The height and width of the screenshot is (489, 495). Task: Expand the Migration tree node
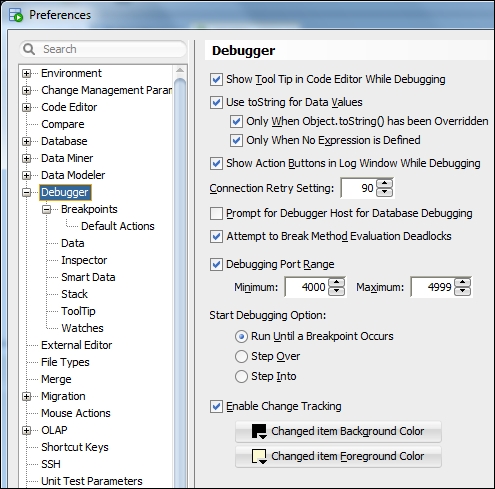(x=26, y=396)
